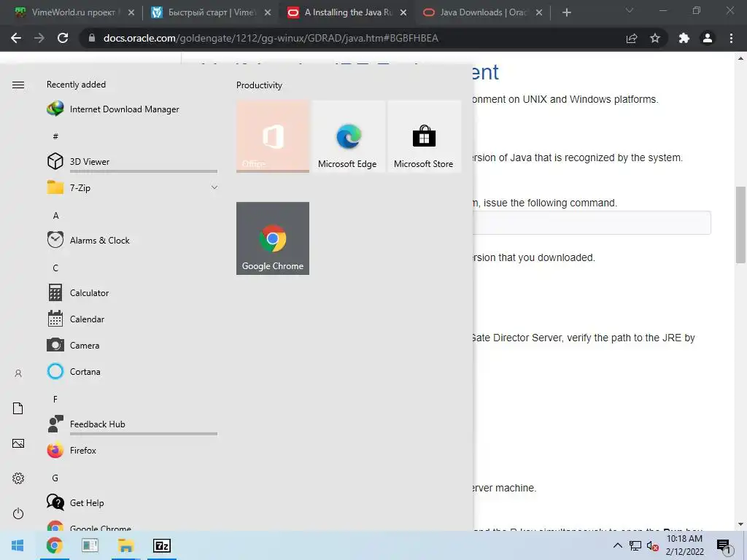Click the page vertical scrollbar thumb

pos(740,225)
